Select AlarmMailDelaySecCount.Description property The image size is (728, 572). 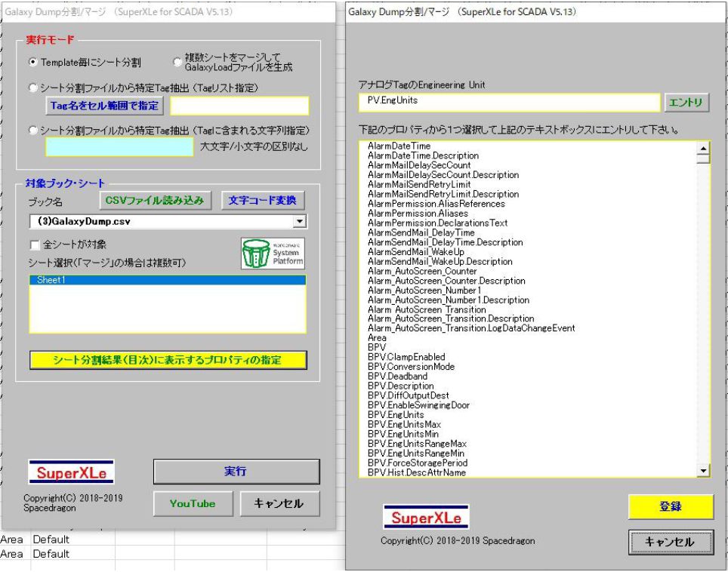(443, 175)
